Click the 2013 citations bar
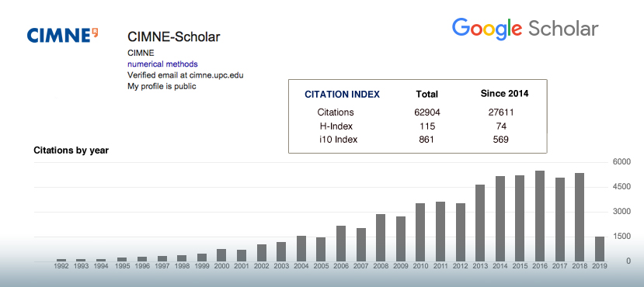The image size is (644, 287). 480,223
